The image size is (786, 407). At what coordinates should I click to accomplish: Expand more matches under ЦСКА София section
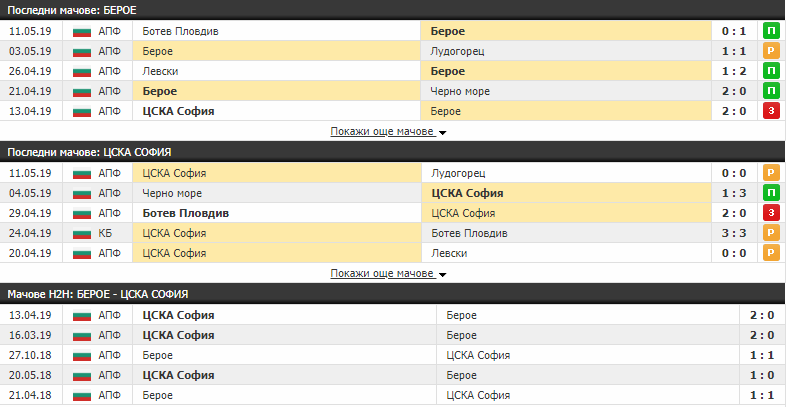point(388,274)
